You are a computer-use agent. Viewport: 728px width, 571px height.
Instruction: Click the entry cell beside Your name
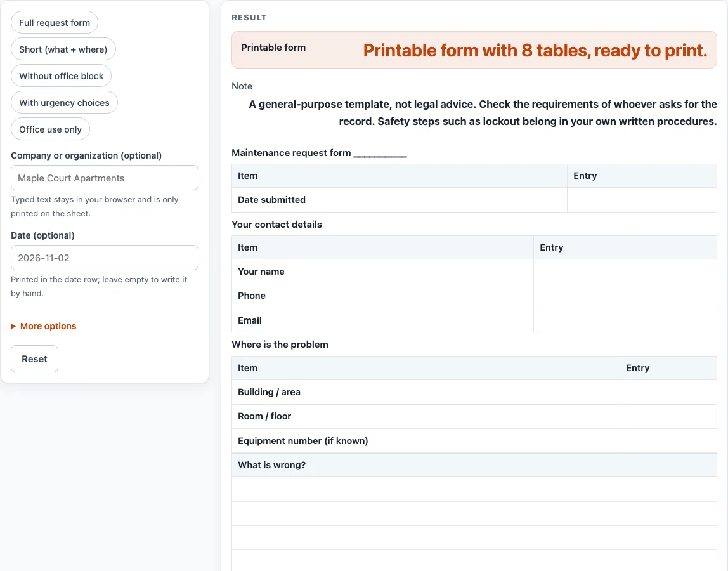[x=625, y=272]
